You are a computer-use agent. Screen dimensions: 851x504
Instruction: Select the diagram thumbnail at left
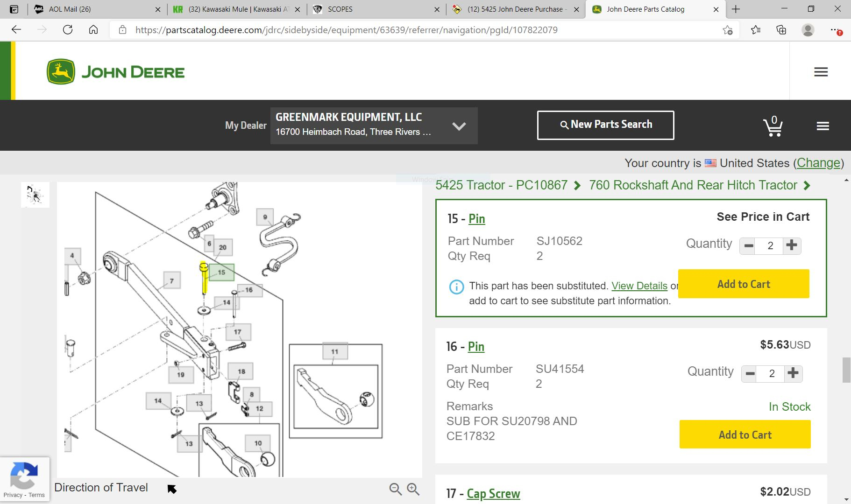[35, 195]
